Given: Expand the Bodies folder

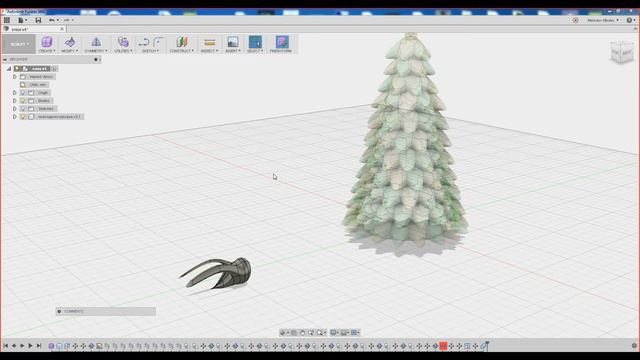Looking at the screenshot, I should (15, 100).
